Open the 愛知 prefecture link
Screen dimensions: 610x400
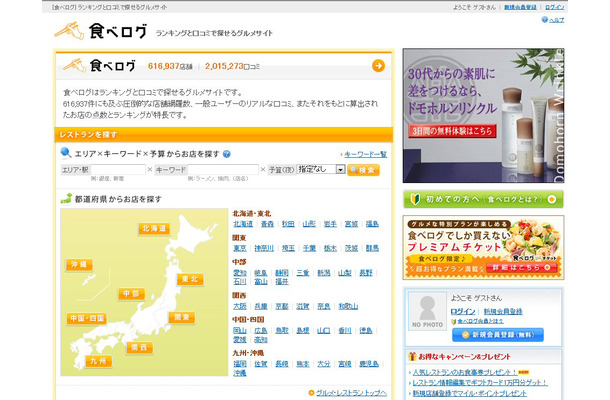pyautogui.click(x=240, y=273)
